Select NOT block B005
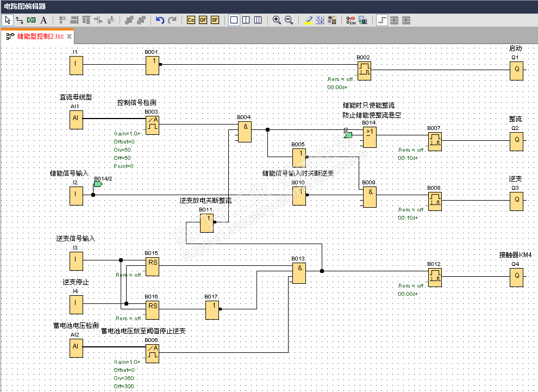 coord(299,158)
